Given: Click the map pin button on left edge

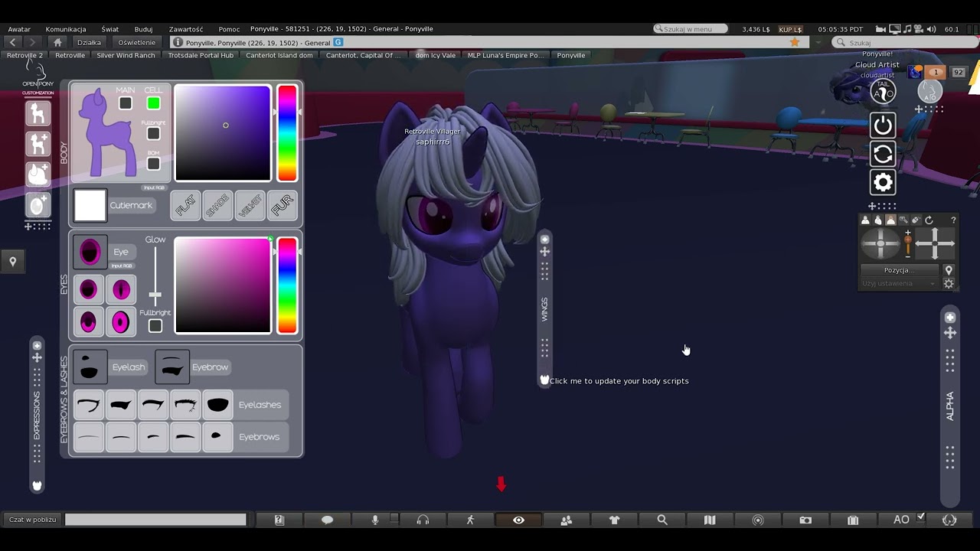Looking at the screenshot, I should [12, 262].
